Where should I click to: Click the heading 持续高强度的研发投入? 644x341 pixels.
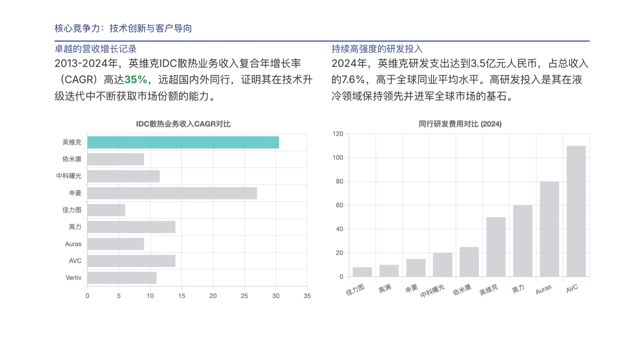coord(377,49)
